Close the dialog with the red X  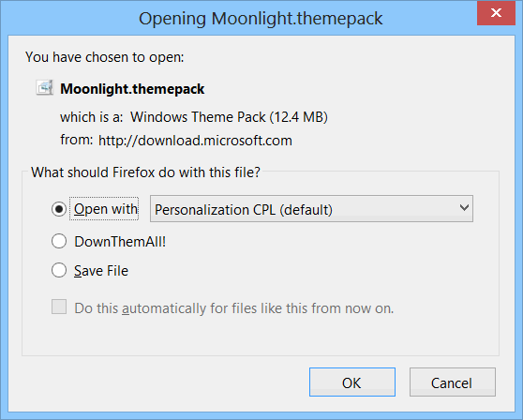click(x=496, y=13)
